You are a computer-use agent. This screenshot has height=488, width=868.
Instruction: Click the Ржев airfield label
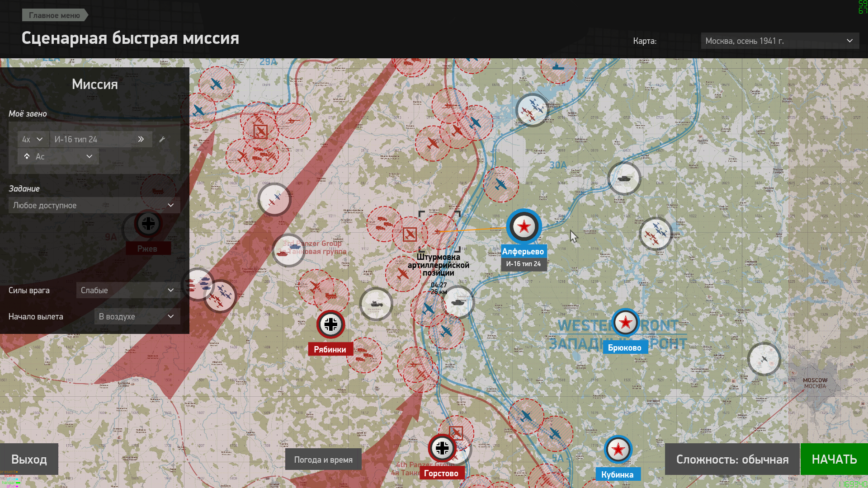click(147, 249)
